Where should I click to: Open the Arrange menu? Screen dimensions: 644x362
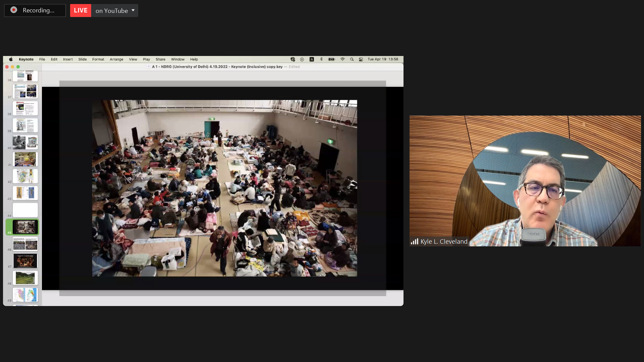tap(116, 59)
